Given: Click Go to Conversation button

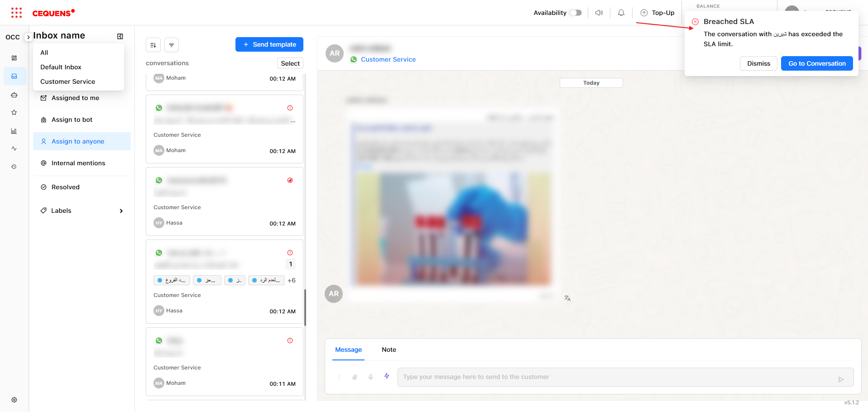Looking at the screenshot, I should [x=817, y=63].
